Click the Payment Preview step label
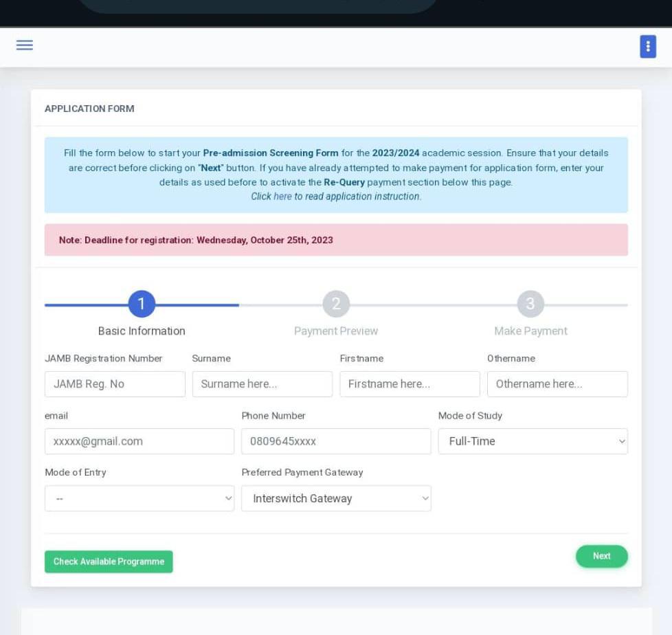 click(336, 331)
